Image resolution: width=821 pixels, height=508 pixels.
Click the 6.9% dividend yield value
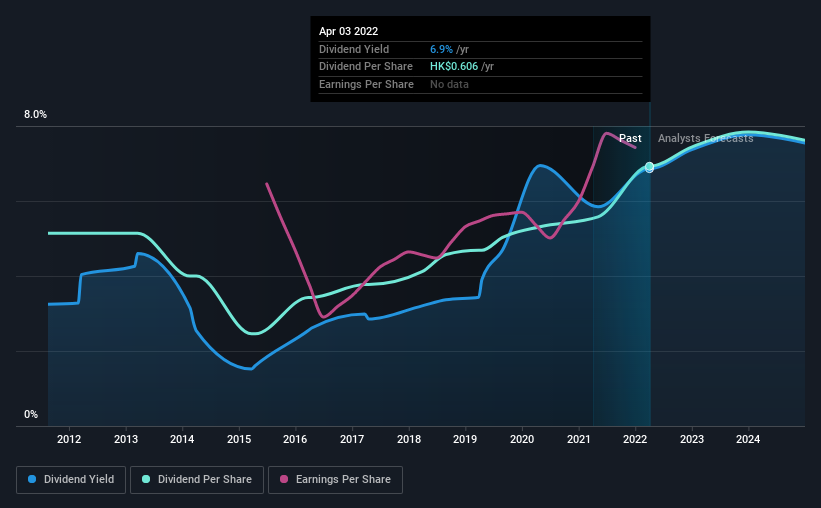tap(441, 49)
